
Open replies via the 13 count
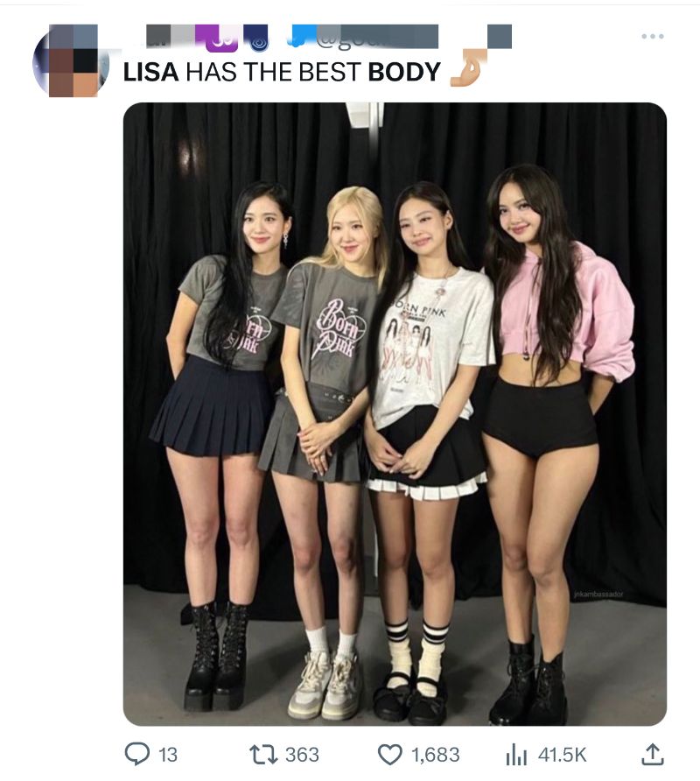[x=168, y=755]
